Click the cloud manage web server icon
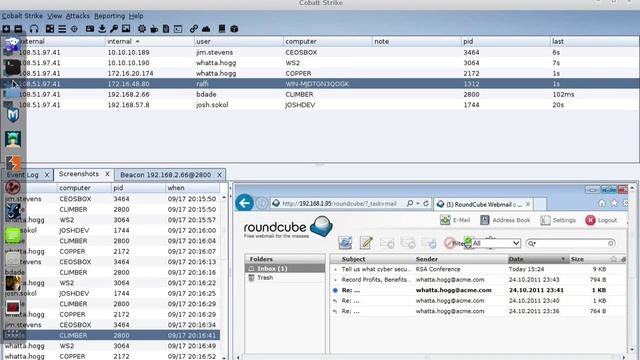 coord(206,29)
